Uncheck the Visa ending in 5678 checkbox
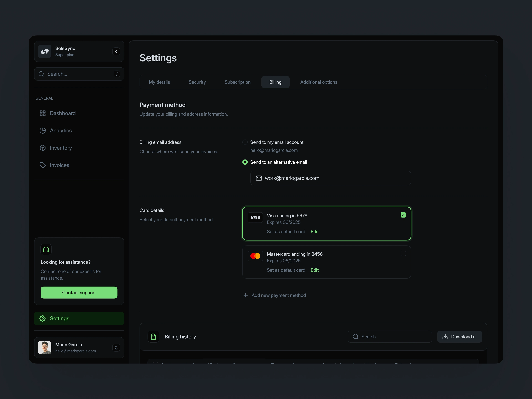 tap(403, 215)
